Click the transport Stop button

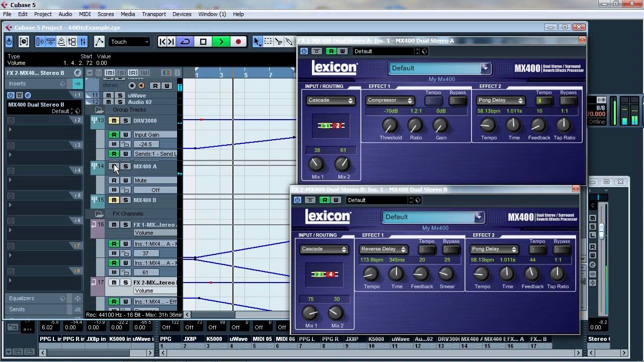(x=203, y=42)
